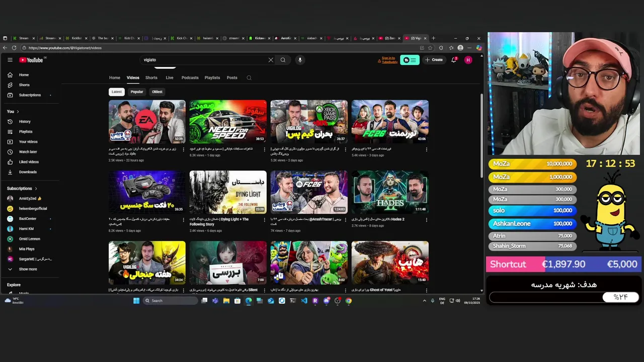Open the account avatar menu
644x362 pixels.
tap(468, 60)
